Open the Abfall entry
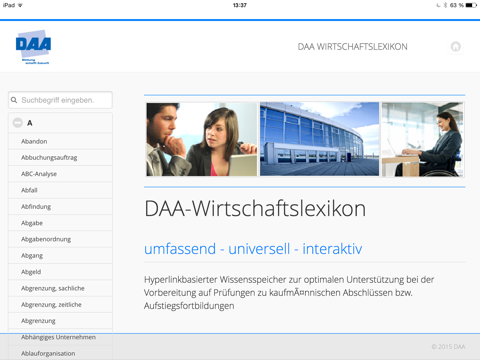480x360 pixels. click(x=60, y=190)
